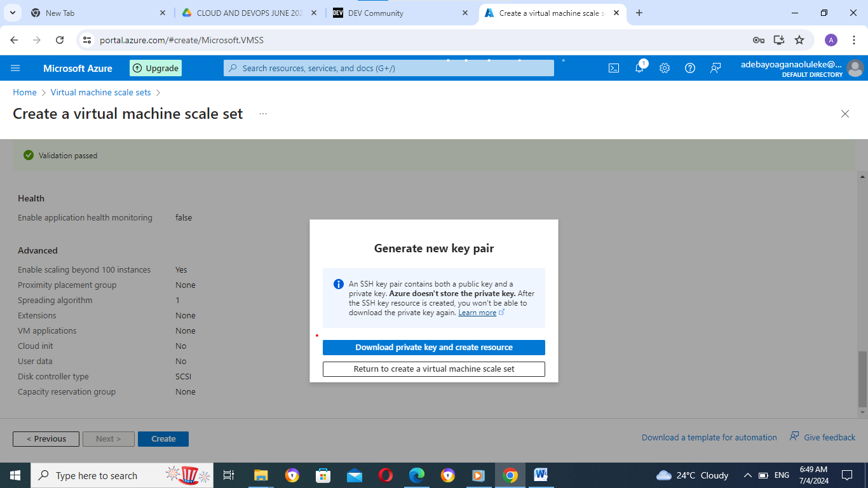Viewport: 868px width, 488px height.
Task: Open Azure Cloud Shell
Action: pyautogui.click(x=614, y=68)
